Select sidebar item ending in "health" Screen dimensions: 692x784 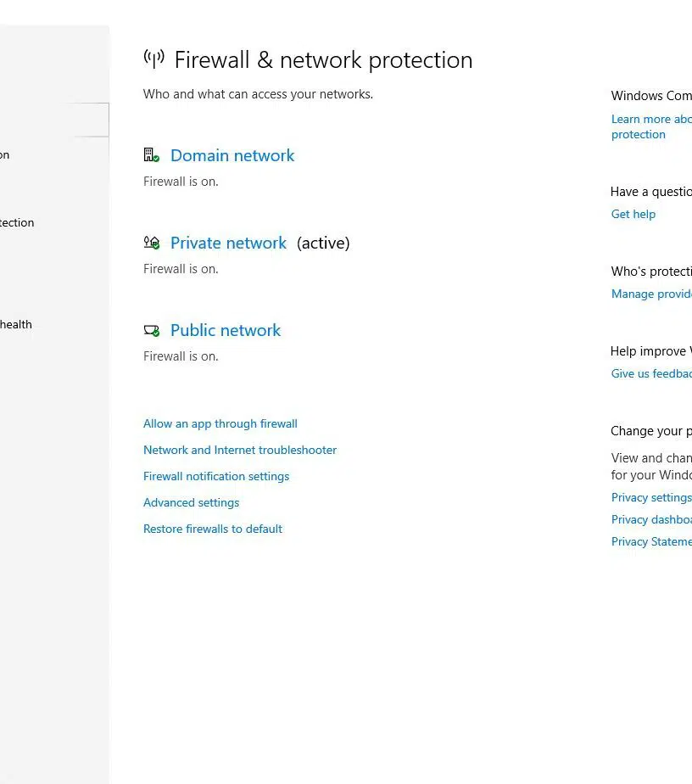16,324
